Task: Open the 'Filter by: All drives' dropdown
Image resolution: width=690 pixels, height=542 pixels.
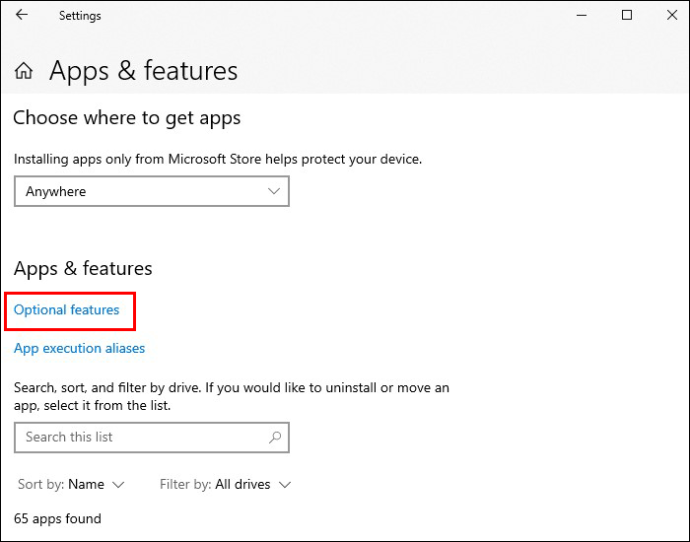Action: click(225, 484)
